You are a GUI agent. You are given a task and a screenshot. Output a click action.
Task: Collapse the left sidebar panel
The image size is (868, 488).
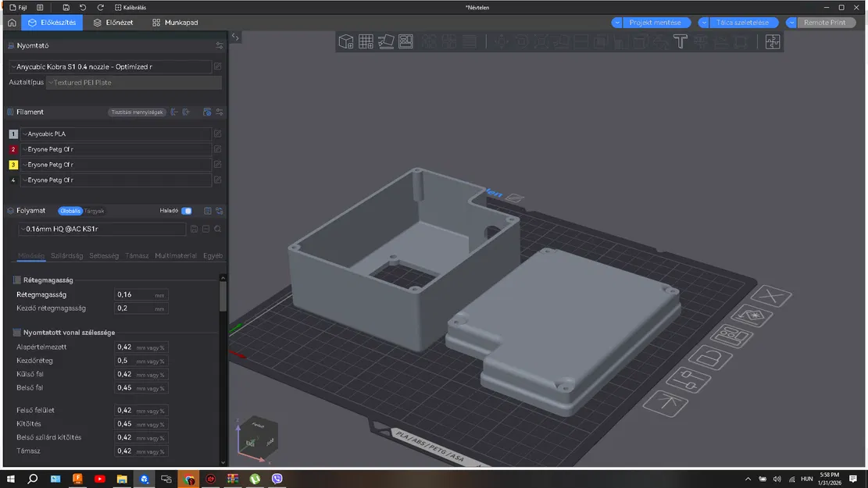(x=235, y=37)
